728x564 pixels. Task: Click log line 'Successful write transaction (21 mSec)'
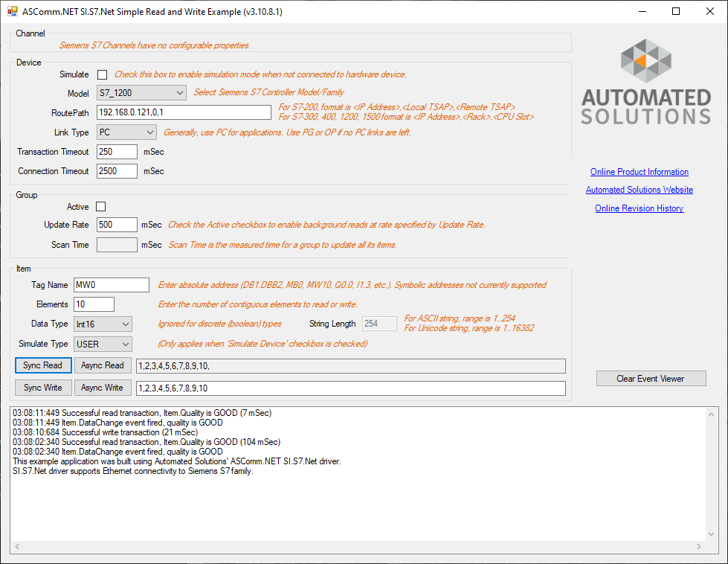105,432
